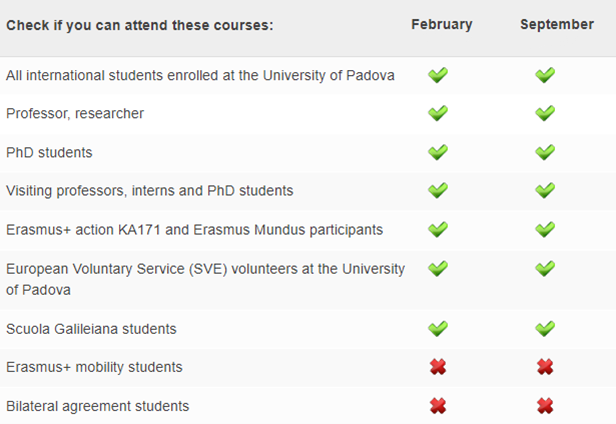Select the February column header
The image size is (616, 424).
point(442,24)
